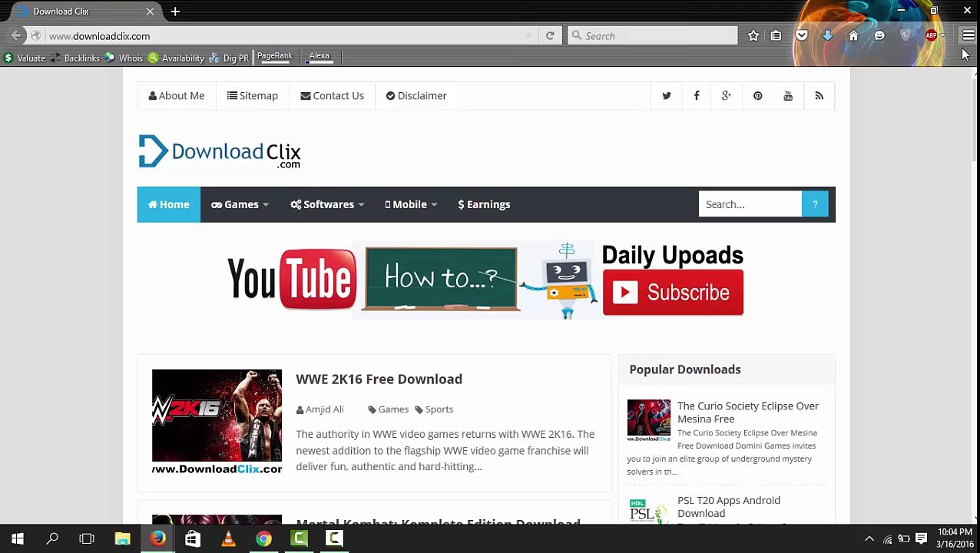The image size is (980, 553).
Task: Click Availability toolbar button
Action: (176, 58)
